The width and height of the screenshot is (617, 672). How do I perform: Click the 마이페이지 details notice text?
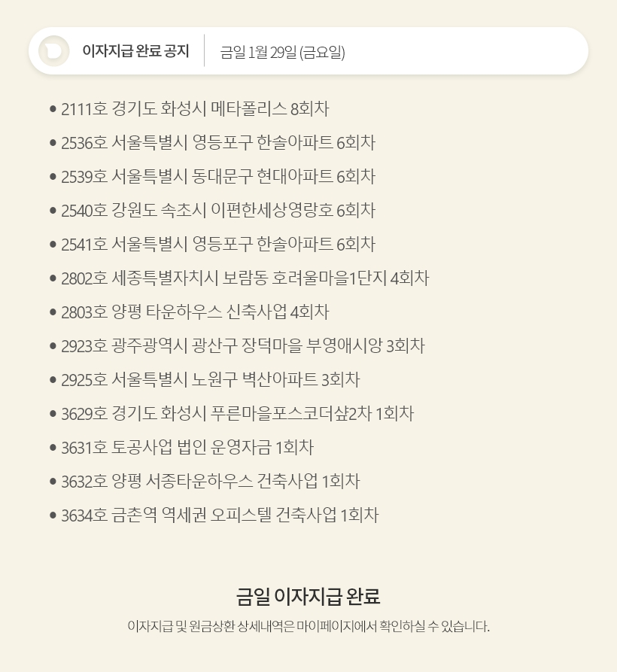click(x=308, y=626)
